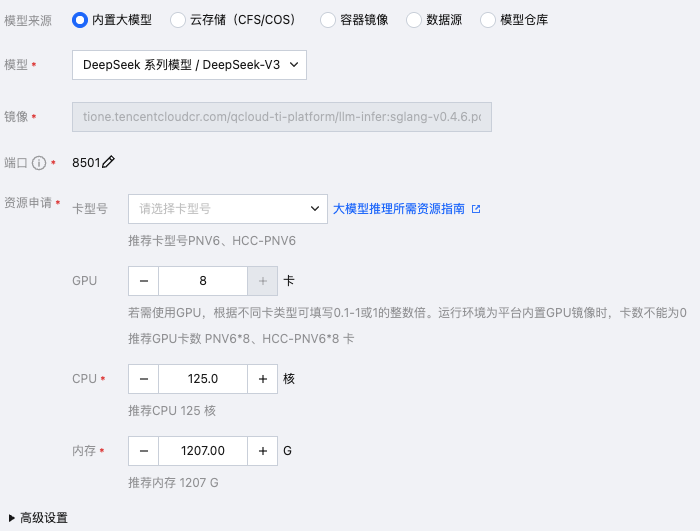Click the memory field showing 1207.00

pos(203,451)
